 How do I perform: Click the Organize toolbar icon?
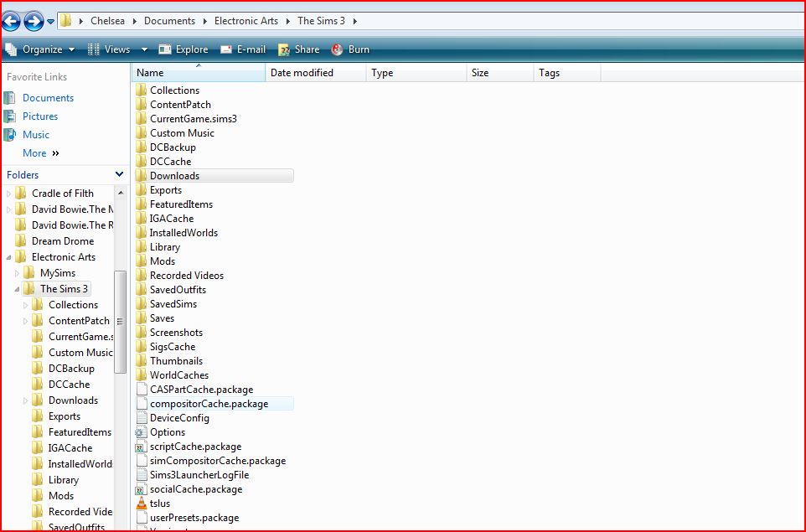coord(11,49)
